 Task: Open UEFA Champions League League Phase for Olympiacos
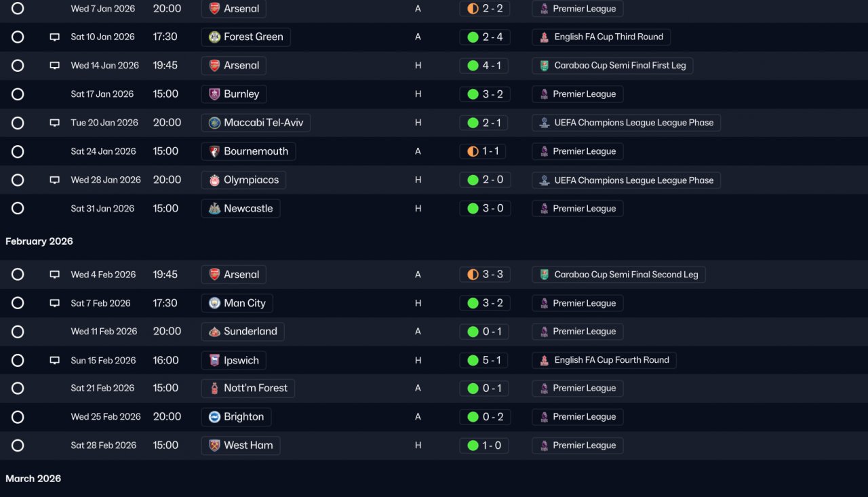[x=627, y=180]
